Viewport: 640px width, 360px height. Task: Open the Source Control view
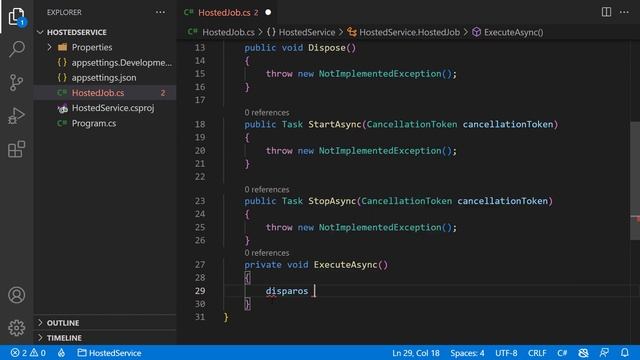(16, 82)
